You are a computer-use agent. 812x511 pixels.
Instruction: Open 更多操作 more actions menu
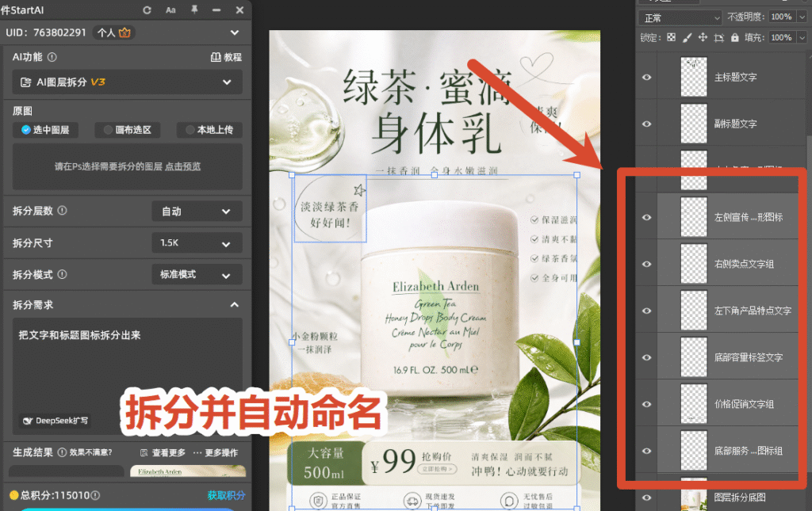(221, 452)
